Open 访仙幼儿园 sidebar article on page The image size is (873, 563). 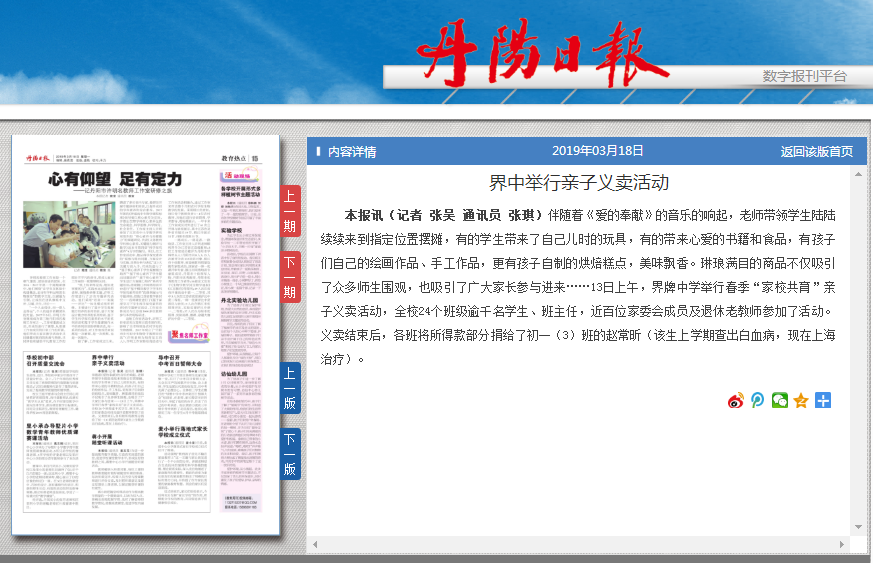pos(234,374)
